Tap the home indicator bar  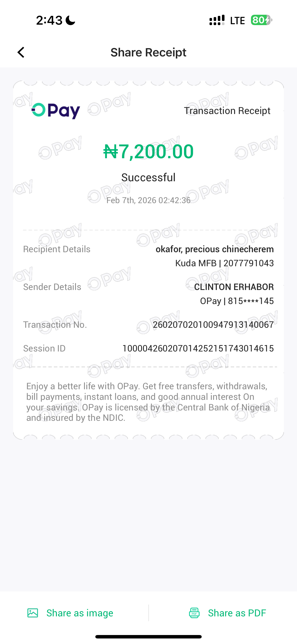[148, 636]
